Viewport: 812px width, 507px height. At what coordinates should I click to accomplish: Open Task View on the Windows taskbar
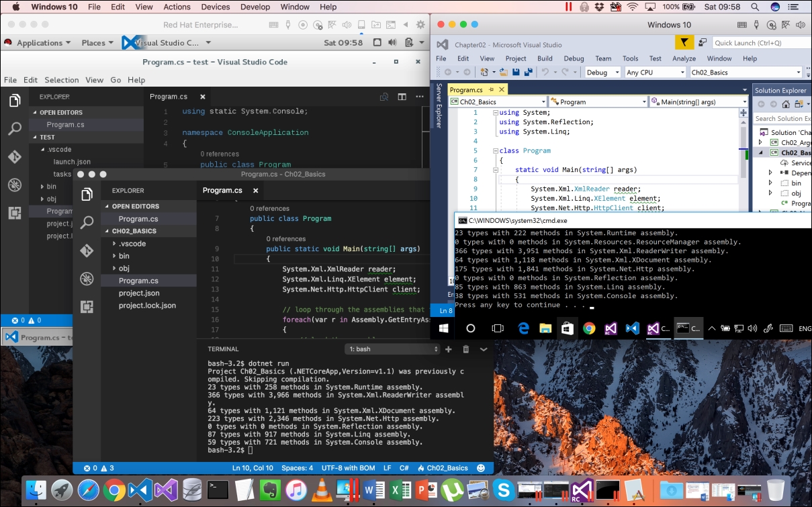tap(498, 328)
